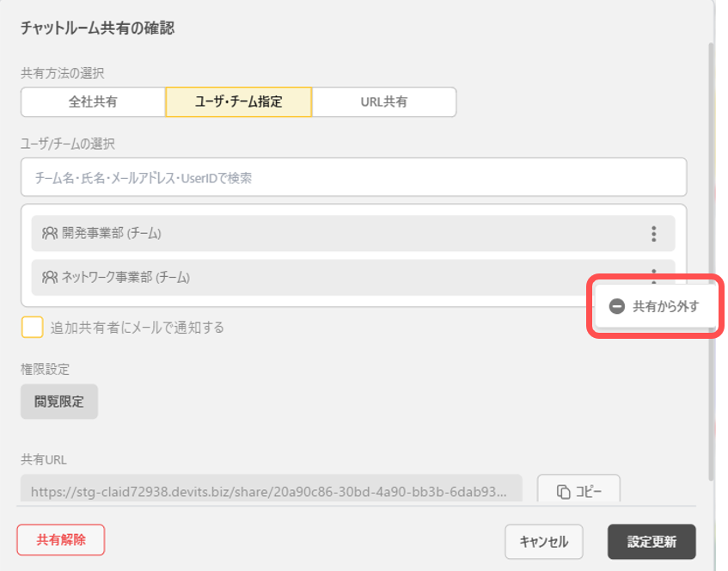Switch to the URL共有 sharing option
This screenshot has height=571, width=728.
383,101
